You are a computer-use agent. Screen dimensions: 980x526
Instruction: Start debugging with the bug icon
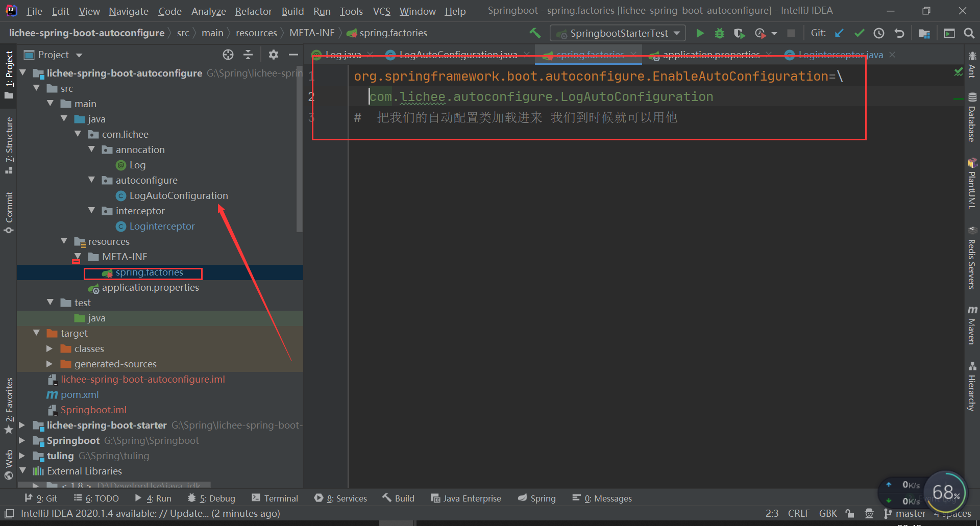click(x=720, y=33)
